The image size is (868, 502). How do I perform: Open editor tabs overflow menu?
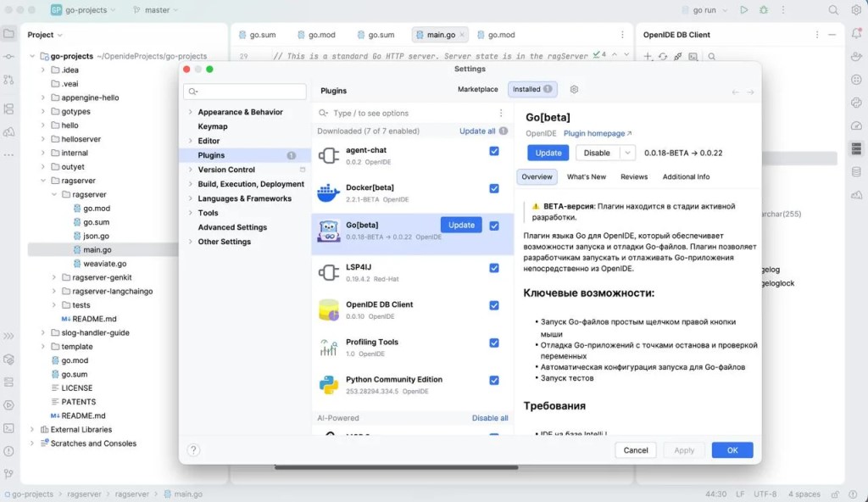click(622, 35)
